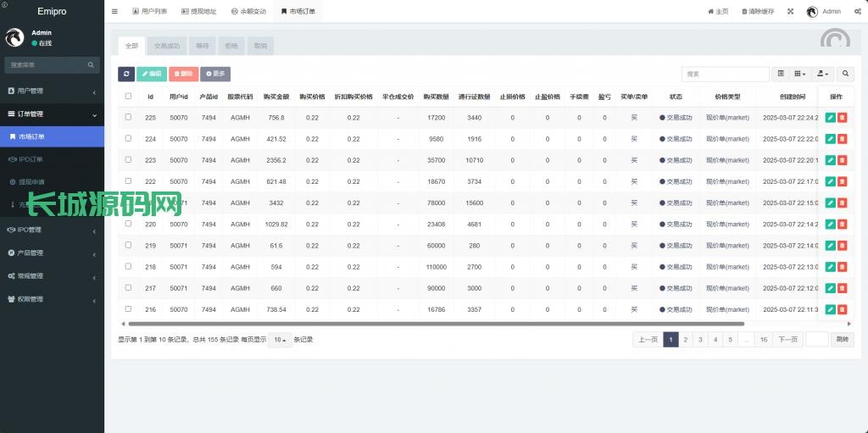Click the fullscreen icon in top bar
The image size is (868, 433).
(x=790, y=12)
